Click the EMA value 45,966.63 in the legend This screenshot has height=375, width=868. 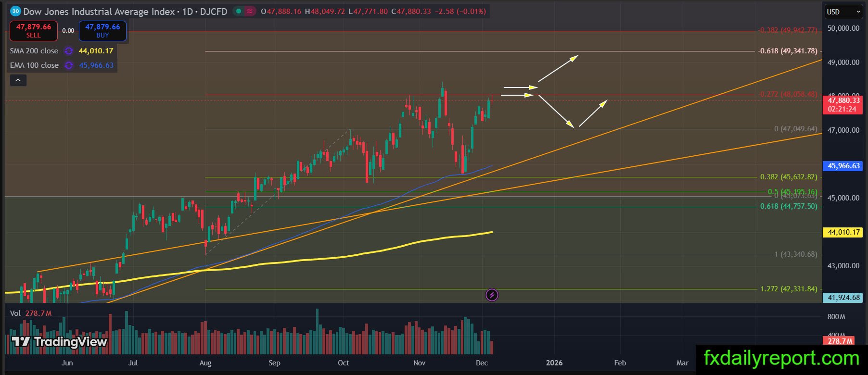(x=96, y=65)
